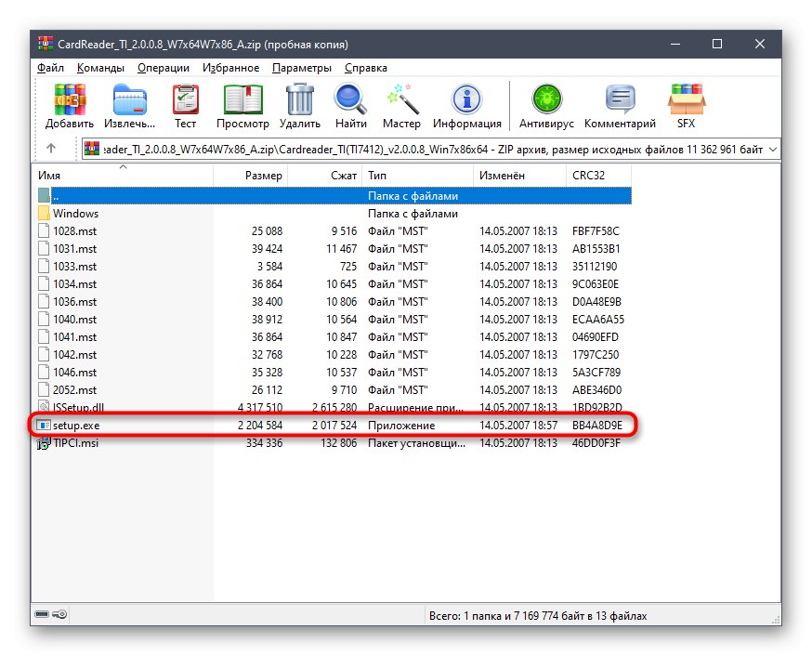Screen dimensions: 812x656
Task: Select the 2052.mst file name
Action: 74,389
